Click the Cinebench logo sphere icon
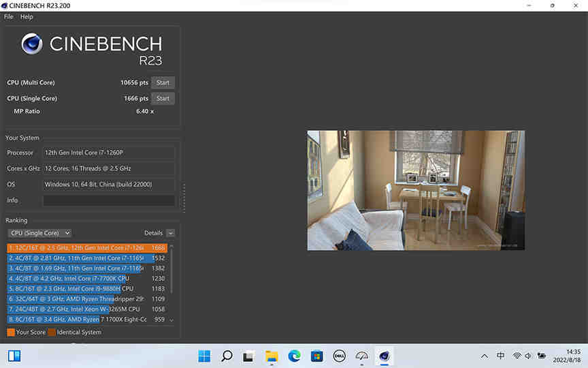Screen dimensions: 588x368 point(32,44)
